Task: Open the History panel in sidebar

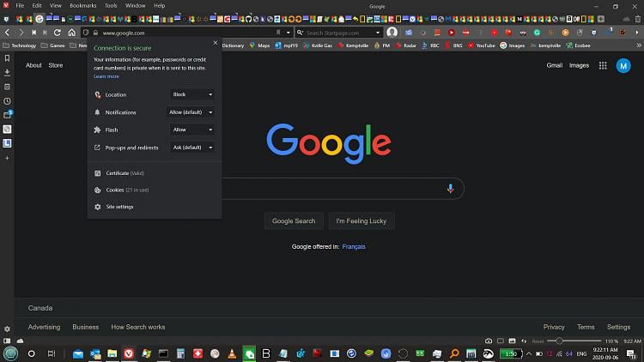Action: pyautogui.click(x=7, y=101)
